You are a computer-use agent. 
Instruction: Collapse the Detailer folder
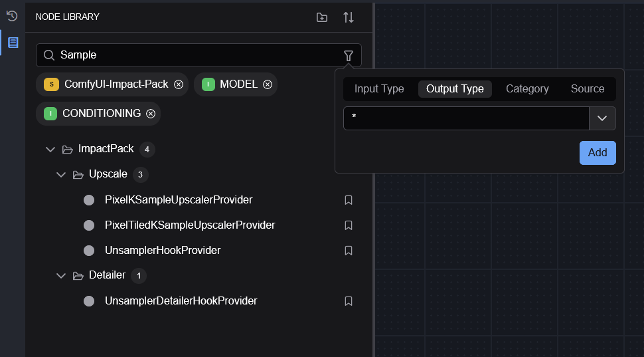(x=61, y=276)
